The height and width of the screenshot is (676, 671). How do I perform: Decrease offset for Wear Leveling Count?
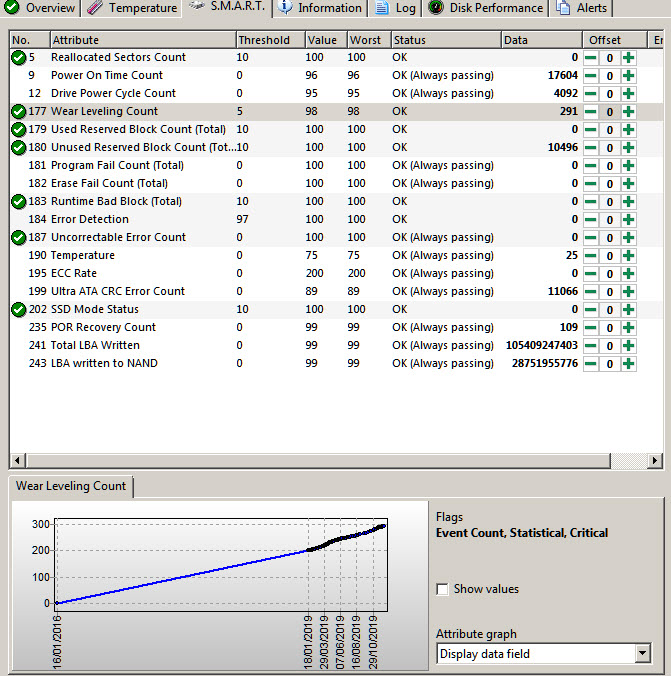(591, 112)
